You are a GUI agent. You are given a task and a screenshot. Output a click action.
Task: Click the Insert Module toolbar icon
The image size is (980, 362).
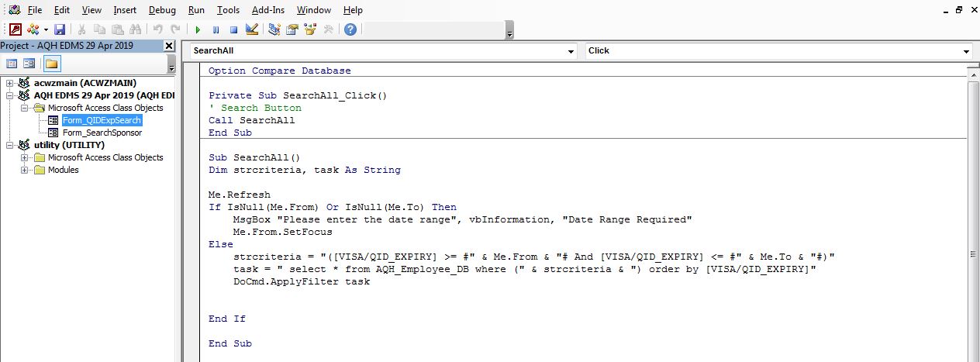[33, 29]
